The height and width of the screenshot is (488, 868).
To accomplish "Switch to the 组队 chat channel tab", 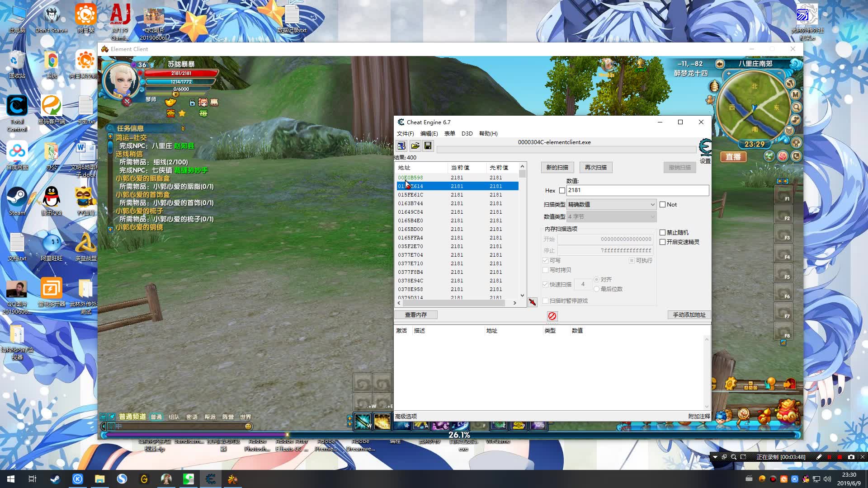I will (174, 417).
